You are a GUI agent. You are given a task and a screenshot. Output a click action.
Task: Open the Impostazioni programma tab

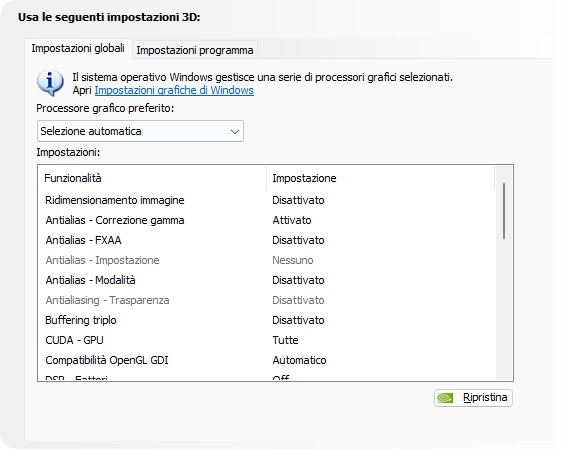195,50
